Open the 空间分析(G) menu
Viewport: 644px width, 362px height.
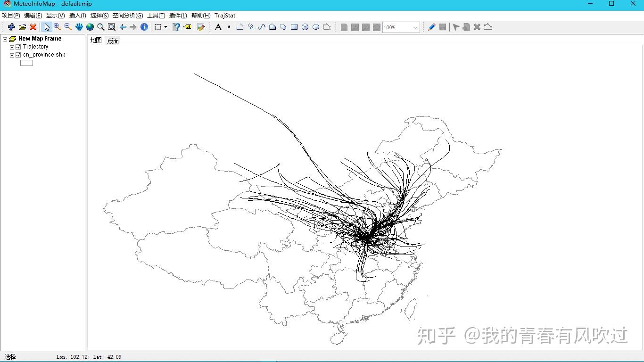click(x=128, y=16)
